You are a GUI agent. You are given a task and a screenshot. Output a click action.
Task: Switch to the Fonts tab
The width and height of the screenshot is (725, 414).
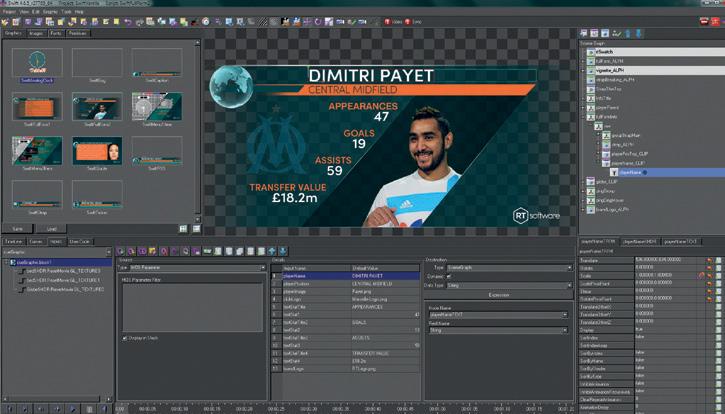click(x=55, y=33)
